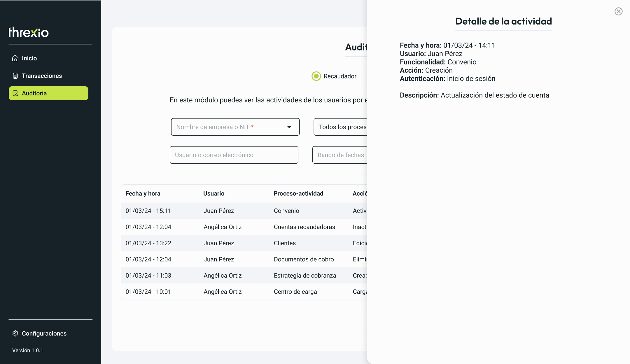Viewport: 630px width, 364px height.
Task: Select the 01/03/24 - 11:03 row date
Action: click(x=148, y=275)
